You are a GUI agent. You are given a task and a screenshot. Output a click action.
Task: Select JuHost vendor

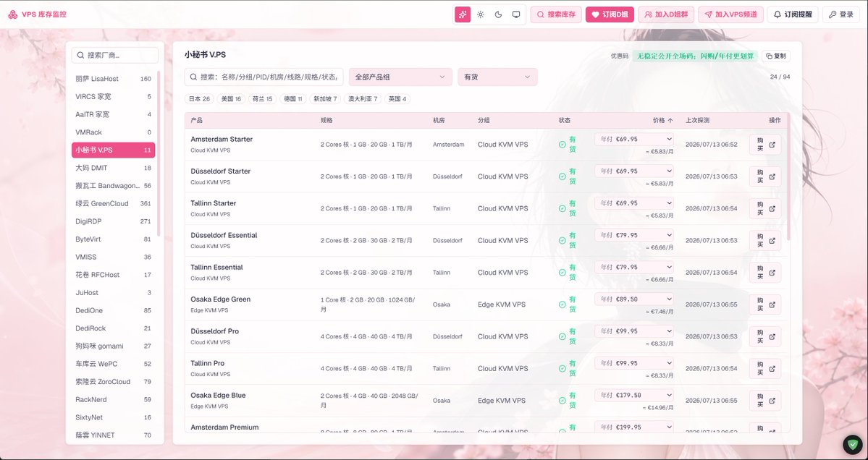coord(114,292)
